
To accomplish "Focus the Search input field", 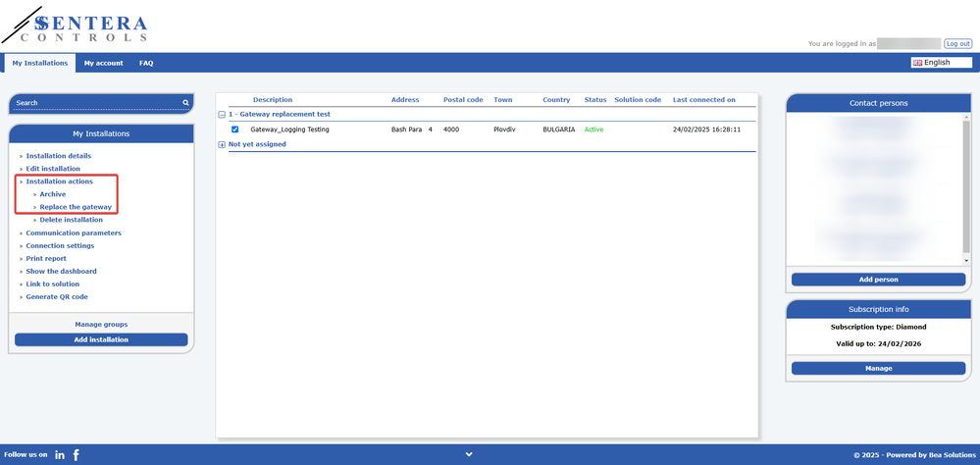I will pyautogui.click(x=97, y=102).
